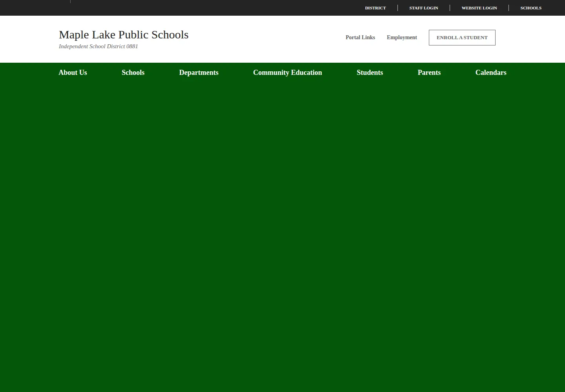The height and width of the screenshot is (392, 565).
Task: Open the About Us menu
Action: point(73,73)
